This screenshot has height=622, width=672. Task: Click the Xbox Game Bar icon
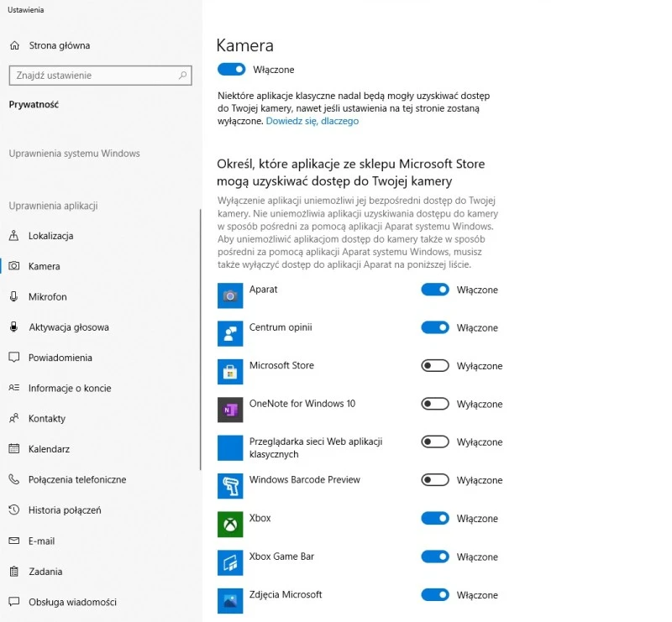[x=230, y=562]
